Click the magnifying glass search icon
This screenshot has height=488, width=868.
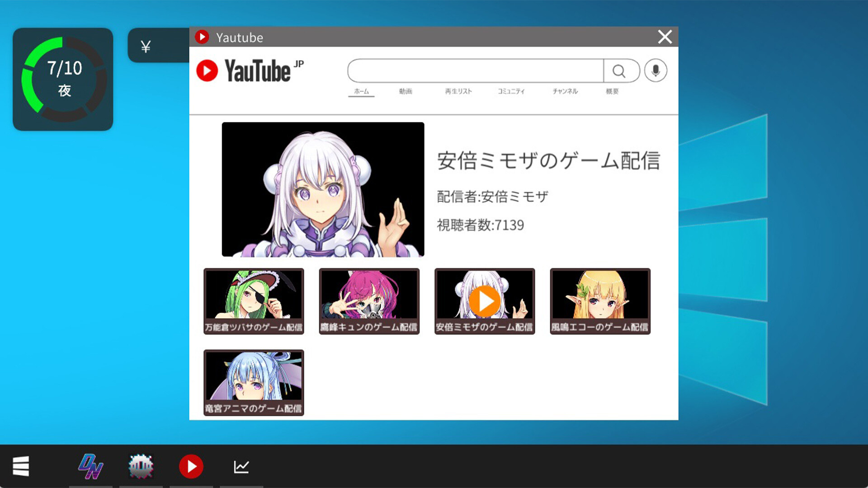620,71
